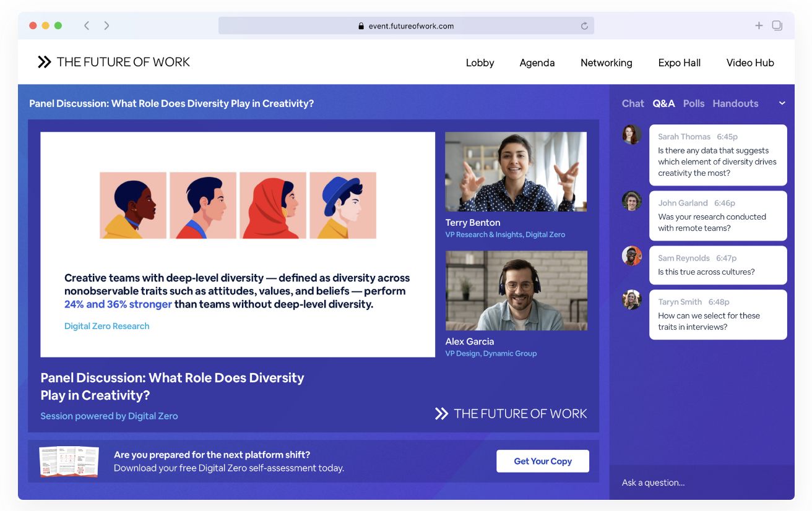The image size is (812, 511).
Task: Select the Chat tab
Action: coord(633,103)
